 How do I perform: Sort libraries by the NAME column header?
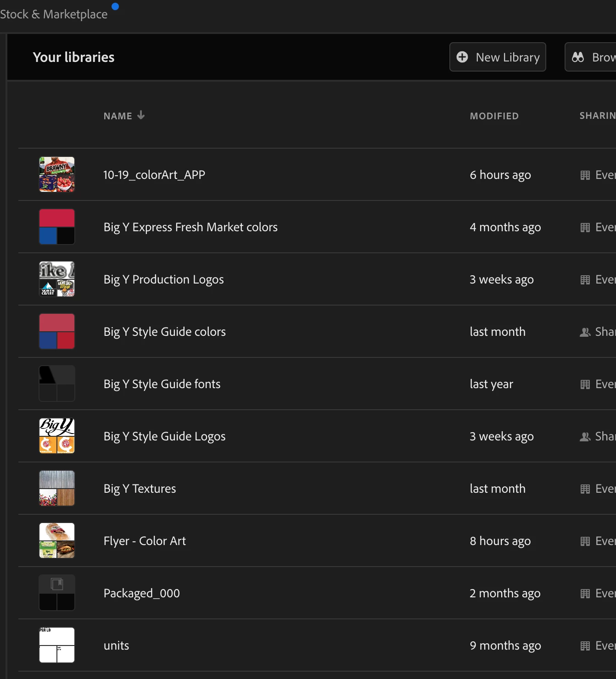118,116
